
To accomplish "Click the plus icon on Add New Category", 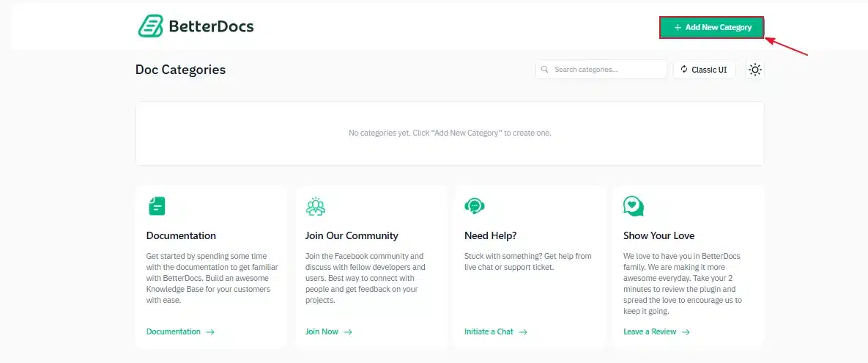I will tap(678, 28).
